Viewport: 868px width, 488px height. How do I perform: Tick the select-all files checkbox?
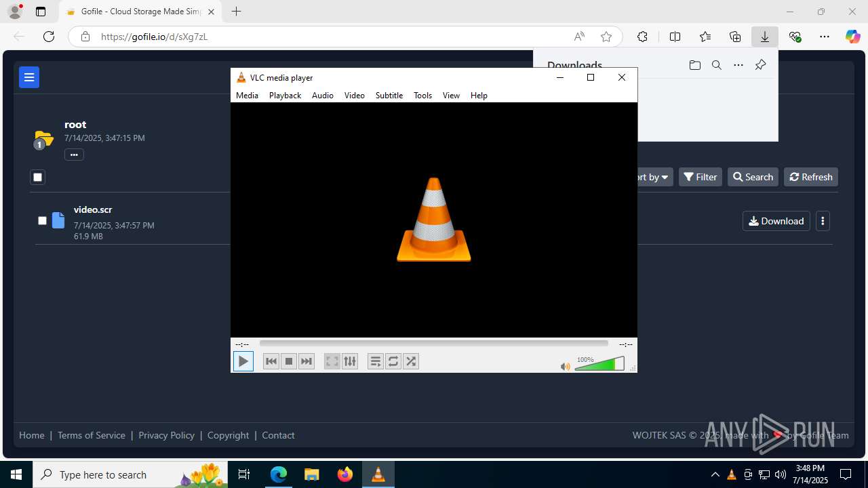[x=37, y=177]
